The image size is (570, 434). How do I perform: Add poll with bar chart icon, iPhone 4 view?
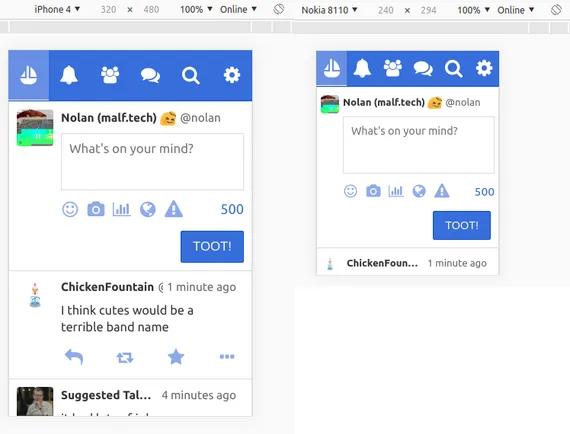click(121, 209)
